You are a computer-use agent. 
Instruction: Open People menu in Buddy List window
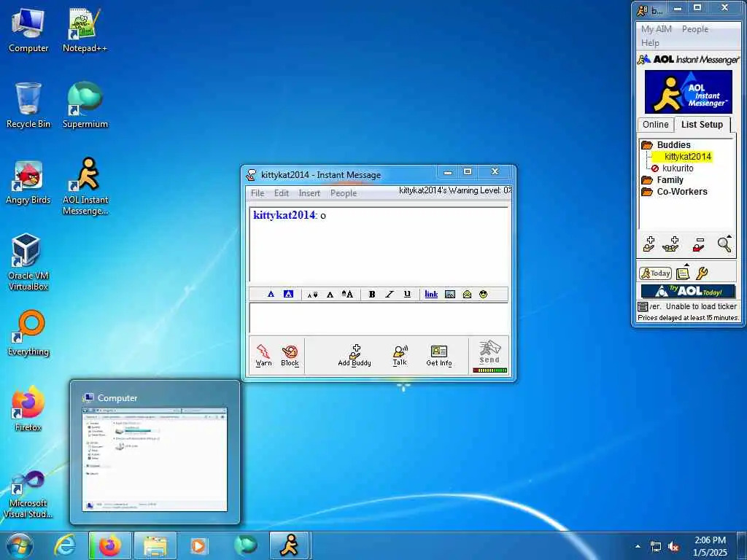click(695, 29)
